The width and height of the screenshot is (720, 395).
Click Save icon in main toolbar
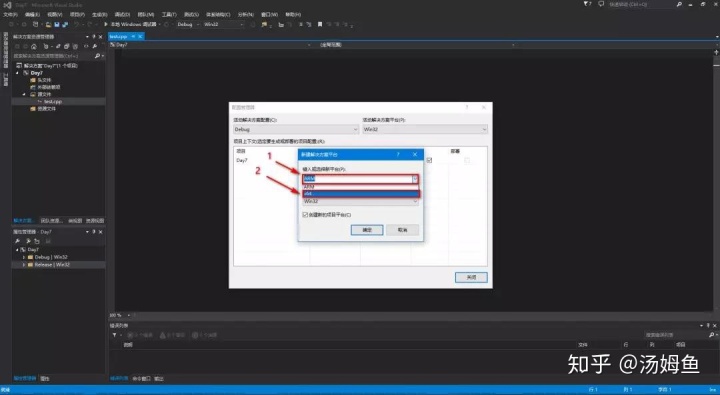coord(57,24)
